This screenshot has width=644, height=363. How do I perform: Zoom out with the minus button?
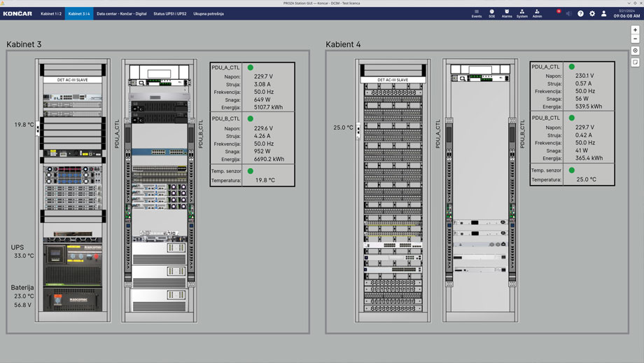pyautogui.click(x=636, y=39)
